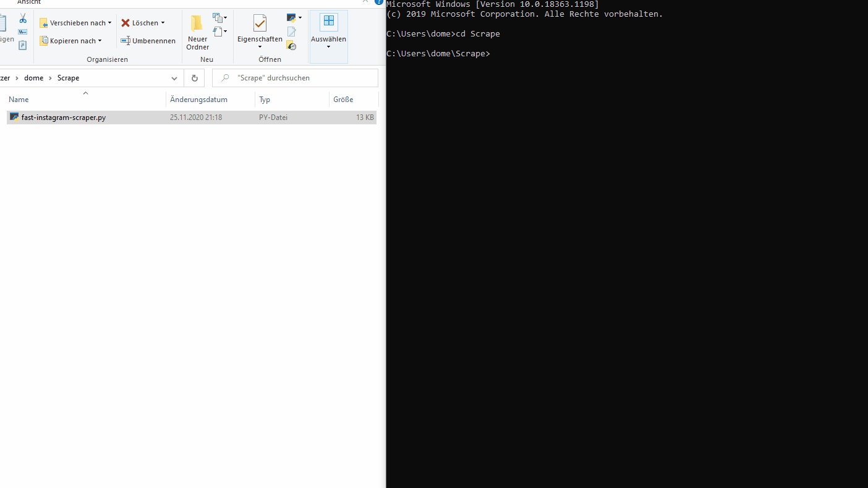The width and height of the screenshot is (868, 488).
Task: Click the Copy path icon in ribbon
Action: (23, 32)
